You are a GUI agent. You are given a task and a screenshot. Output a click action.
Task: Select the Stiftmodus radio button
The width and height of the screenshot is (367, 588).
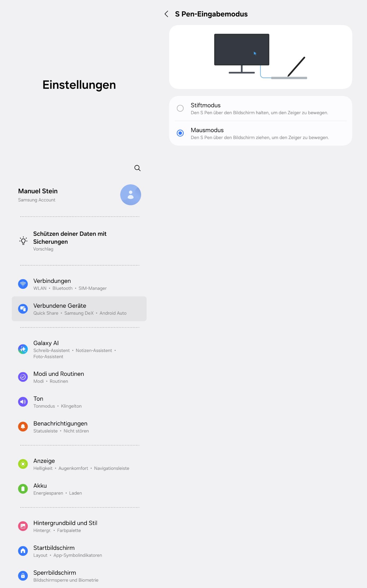180,108
